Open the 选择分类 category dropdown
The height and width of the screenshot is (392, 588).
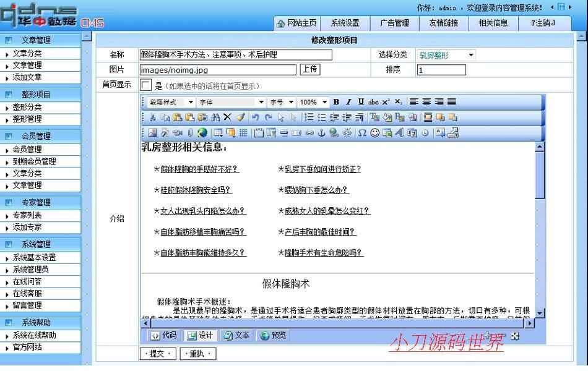(446, 55)
